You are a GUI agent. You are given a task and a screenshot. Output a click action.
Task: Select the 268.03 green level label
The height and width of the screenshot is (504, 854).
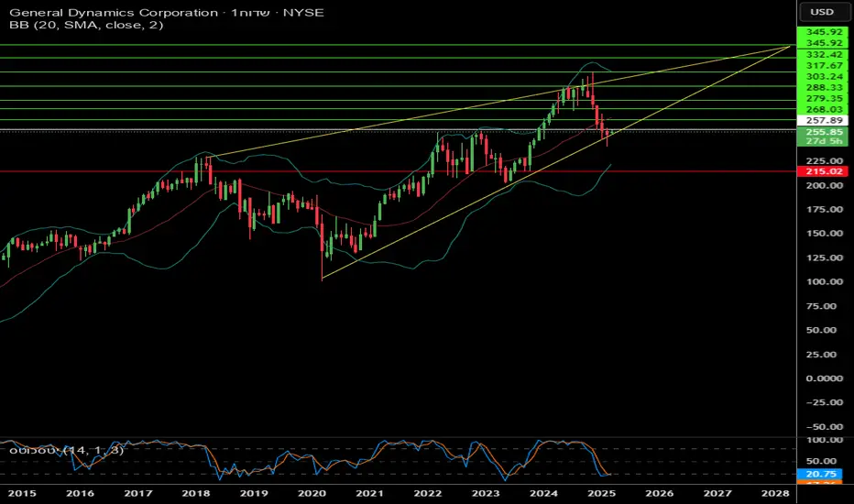(x=824, y=110)
